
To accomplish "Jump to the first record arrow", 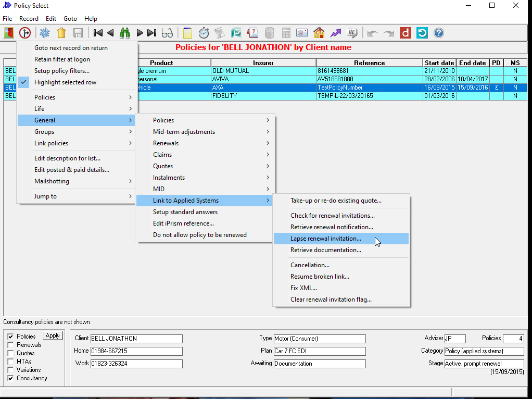I will pos(98,33).
